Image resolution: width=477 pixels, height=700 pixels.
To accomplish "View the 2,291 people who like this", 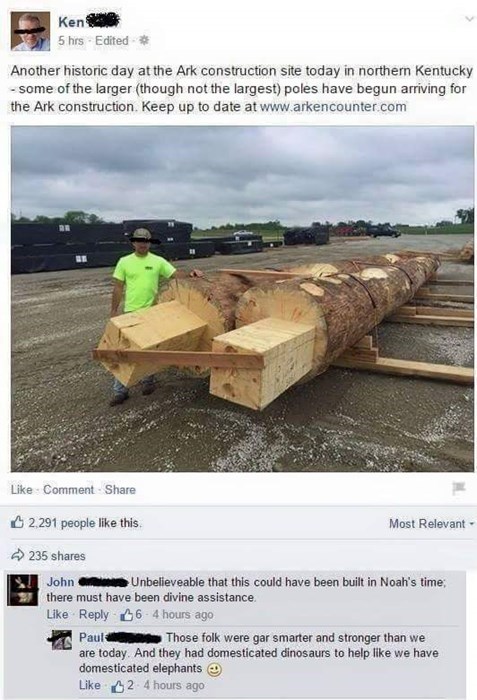I will tap(85, 523).
